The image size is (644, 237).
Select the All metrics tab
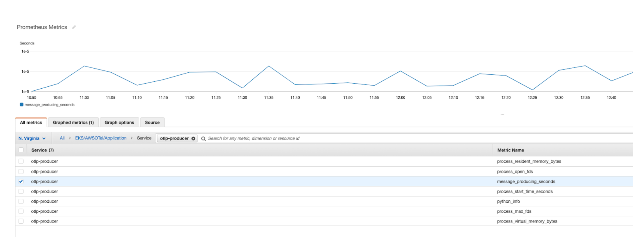[31, 122]
